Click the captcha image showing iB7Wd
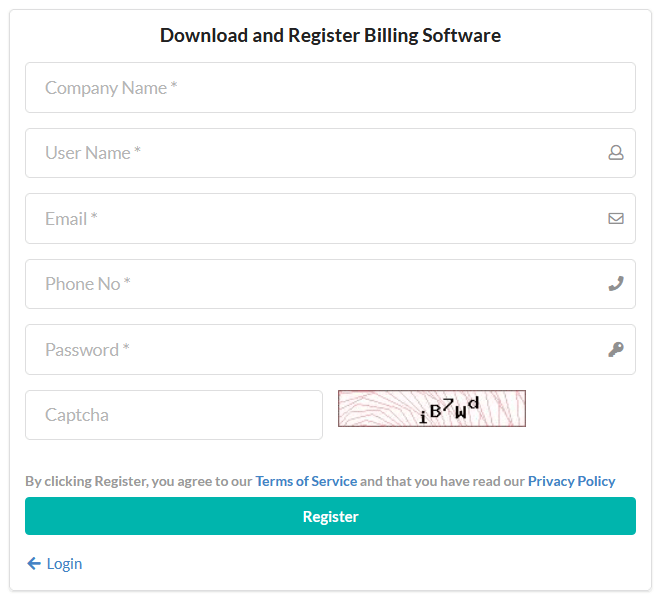661x602 pixels. [x=432, y=408]
